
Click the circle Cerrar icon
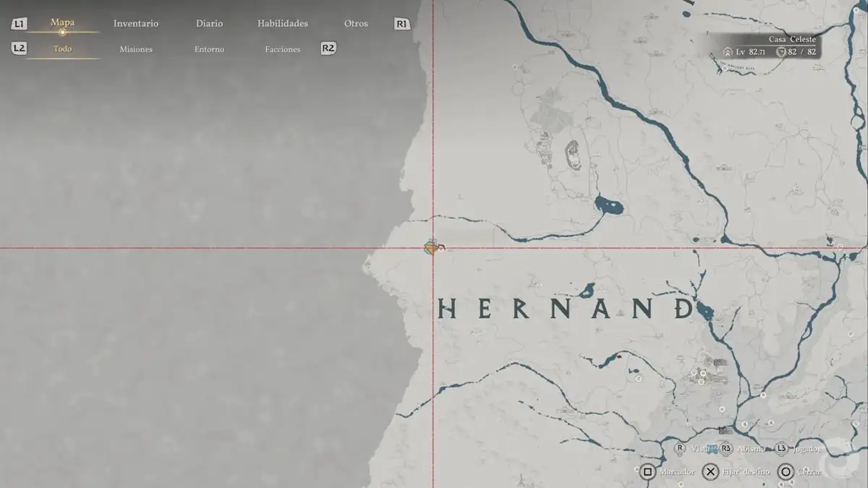[x=786, y=472]
